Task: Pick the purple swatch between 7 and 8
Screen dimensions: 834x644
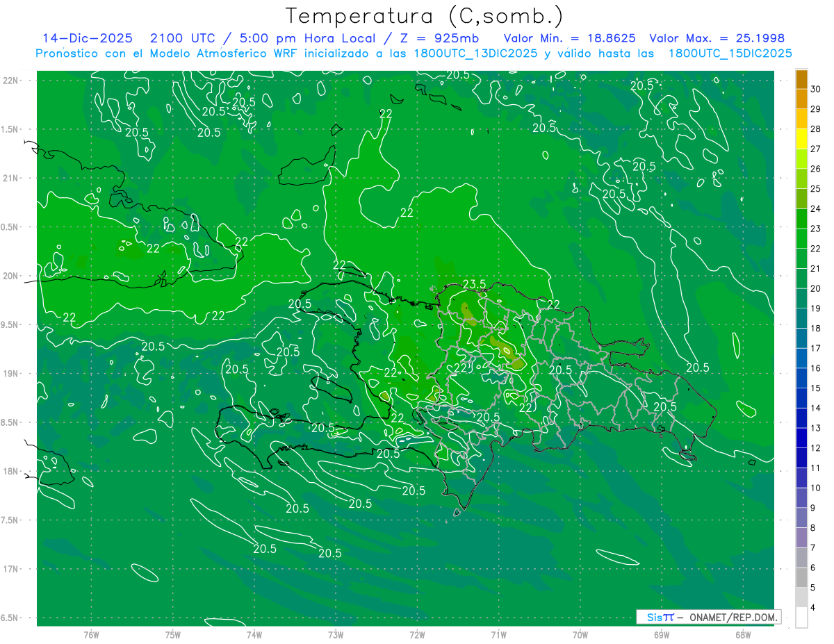Action: 801,538
